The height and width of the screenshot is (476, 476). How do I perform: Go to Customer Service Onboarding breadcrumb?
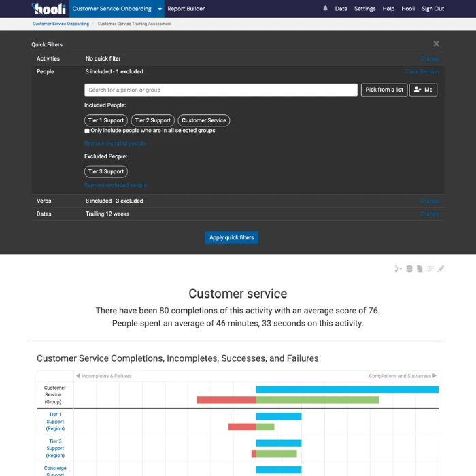point(61,24)
